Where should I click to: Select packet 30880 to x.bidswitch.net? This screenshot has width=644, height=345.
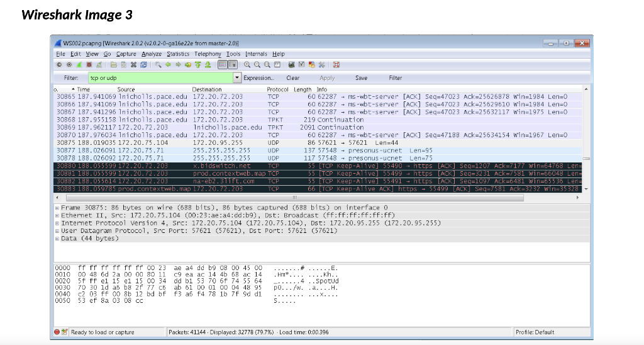point(318,166)
